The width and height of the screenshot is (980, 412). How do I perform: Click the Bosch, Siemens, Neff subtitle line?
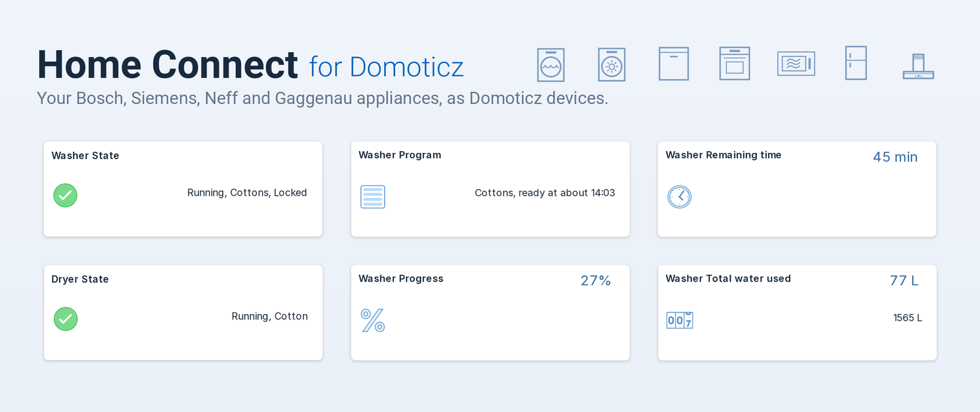[x=322, y=99]
